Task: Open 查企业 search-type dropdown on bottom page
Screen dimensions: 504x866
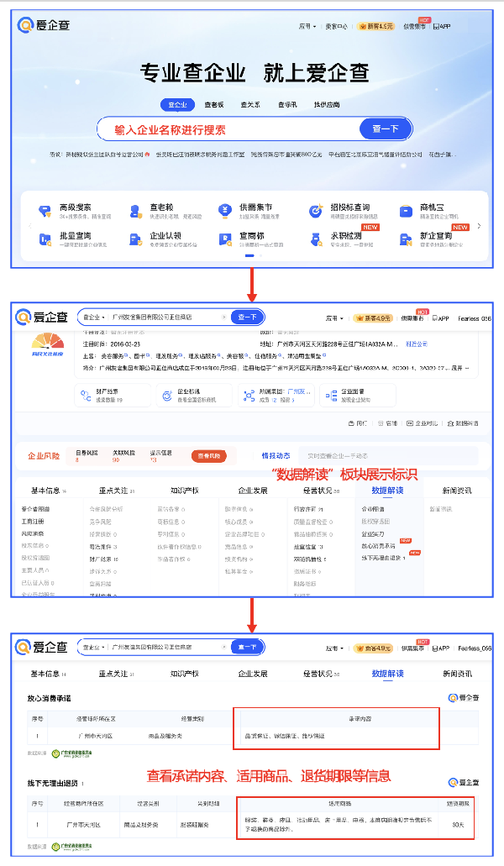Action: pyautogui.click(x=93, y=647)
